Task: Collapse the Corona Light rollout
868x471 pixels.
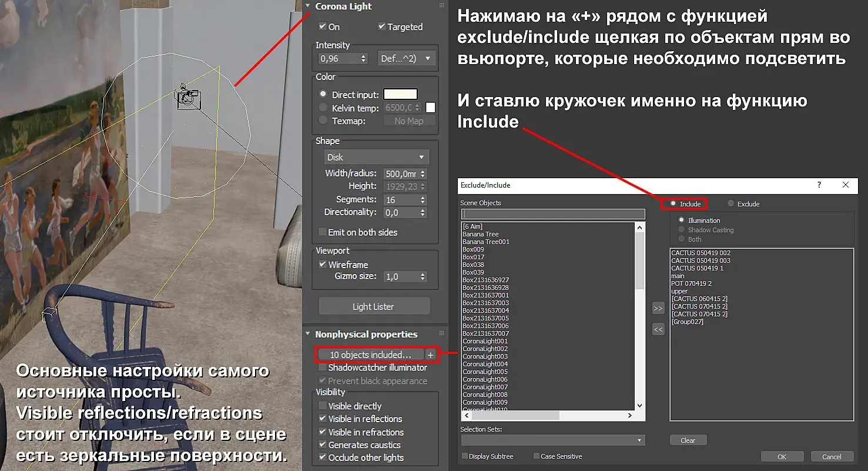Action: point(308,6)
